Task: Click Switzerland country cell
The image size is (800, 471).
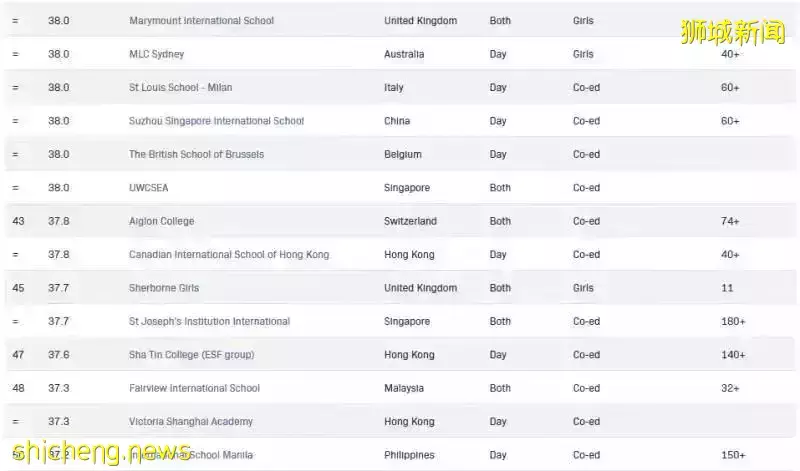Action: (x=412, y=221)
